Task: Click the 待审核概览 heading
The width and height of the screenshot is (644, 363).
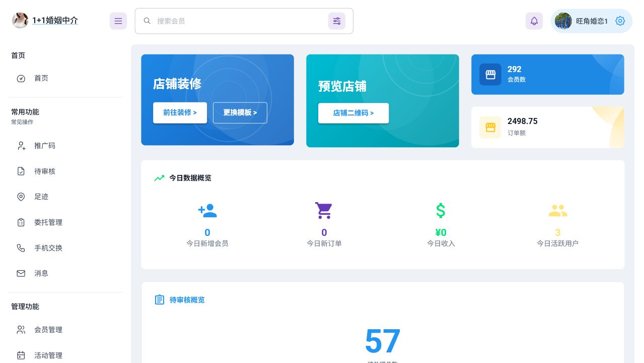Action: (187, 300)
